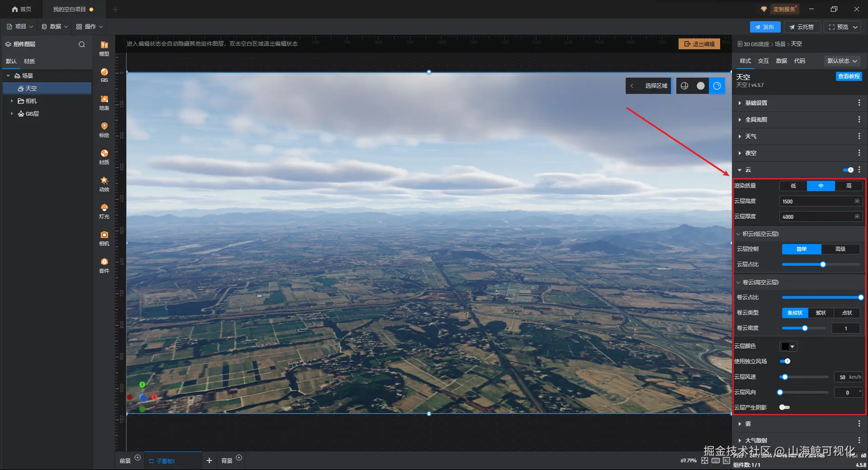Open the 云层颜色 color picker

pyautogui.click(x=788, y=346)
